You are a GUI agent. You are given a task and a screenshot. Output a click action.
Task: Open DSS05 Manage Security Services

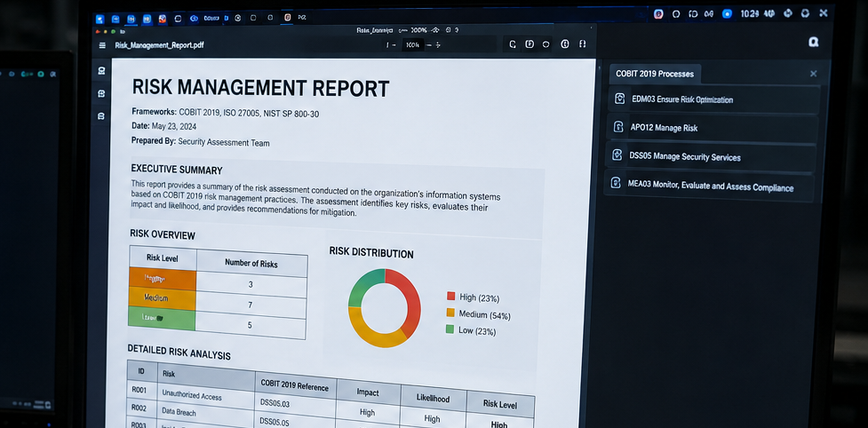click(710, 157)
